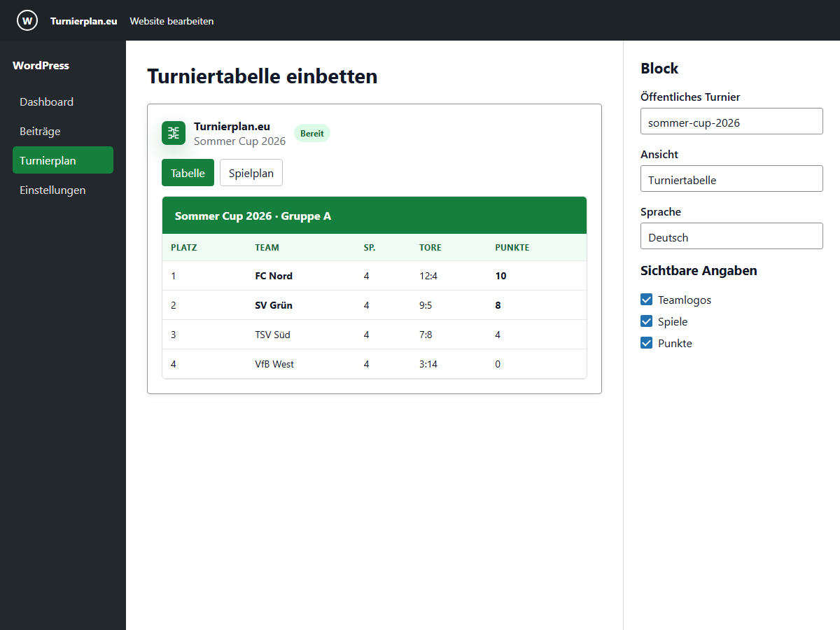Toggle the Spiele checkbox
Screen dimensions: 840x630
[x=647, y=321]
